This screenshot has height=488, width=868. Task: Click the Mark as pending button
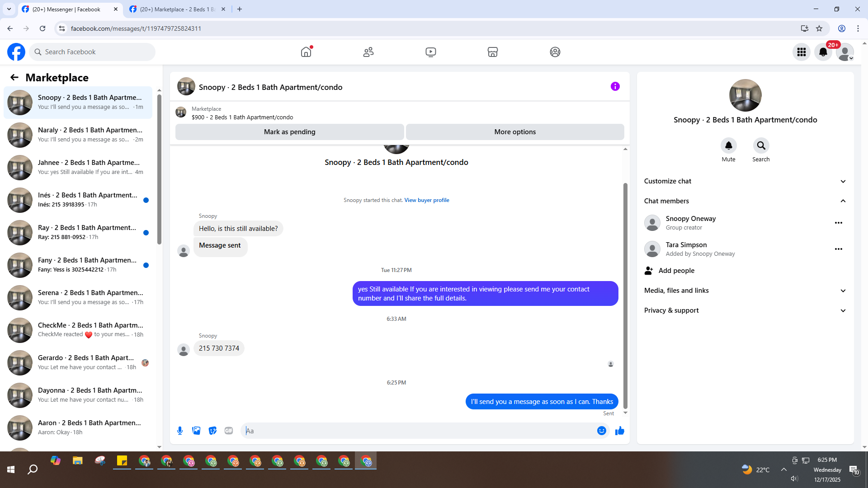click(289, 132)
